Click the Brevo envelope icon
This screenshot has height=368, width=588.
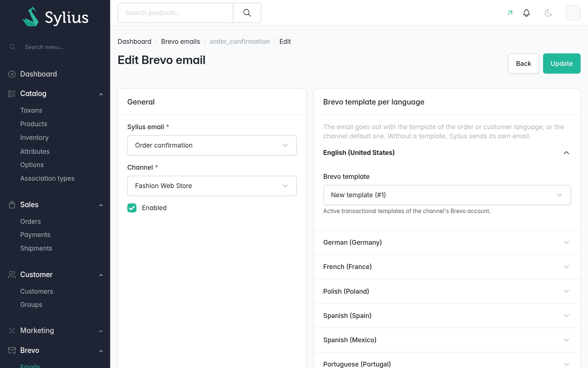tap(12, 351)
